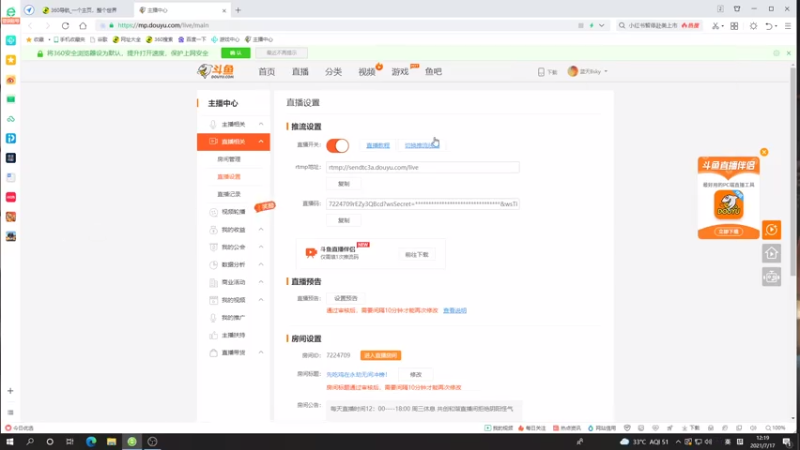800x450 pixels.
Task: Go to 分类 in the top navigation
Action: [x=333, y=72]
